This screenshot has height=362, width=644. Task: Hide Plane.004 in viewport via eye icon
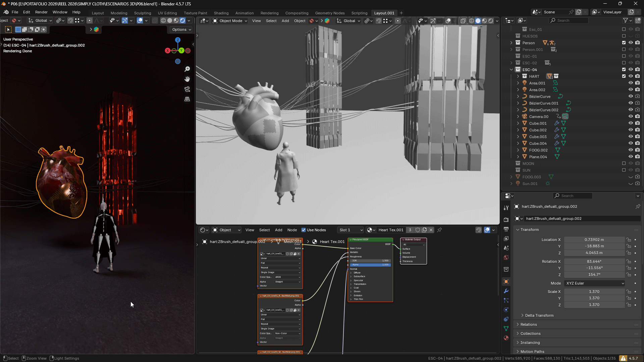point(631,157)
